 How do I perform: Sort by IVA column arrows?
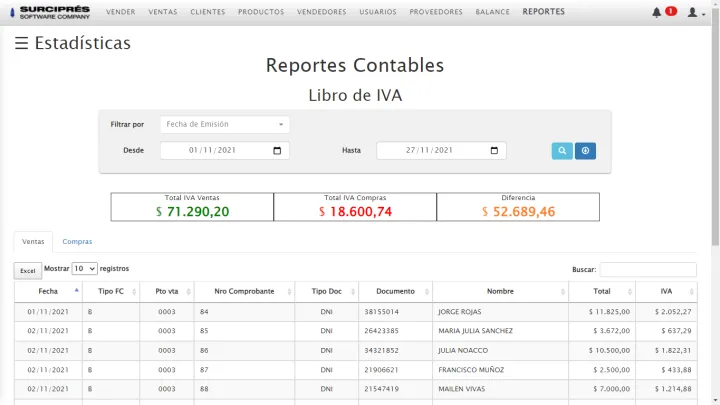[x=692, y=292]
